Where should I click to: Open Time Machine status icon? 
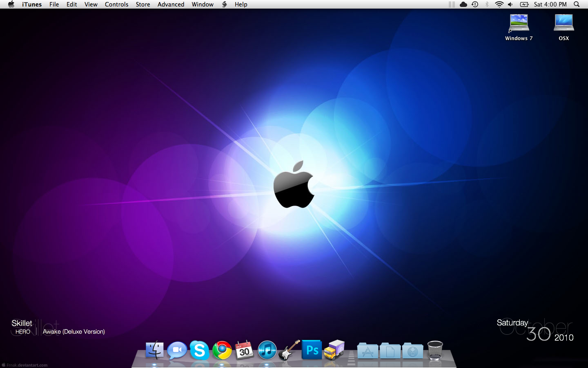(x=475, y=4)
